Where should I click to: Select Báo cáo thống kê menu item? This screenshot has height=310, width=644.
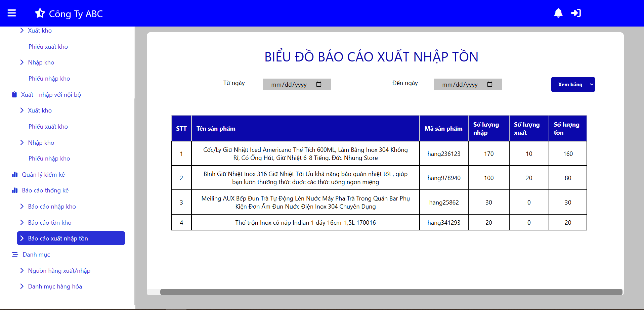tap(45, 190)
